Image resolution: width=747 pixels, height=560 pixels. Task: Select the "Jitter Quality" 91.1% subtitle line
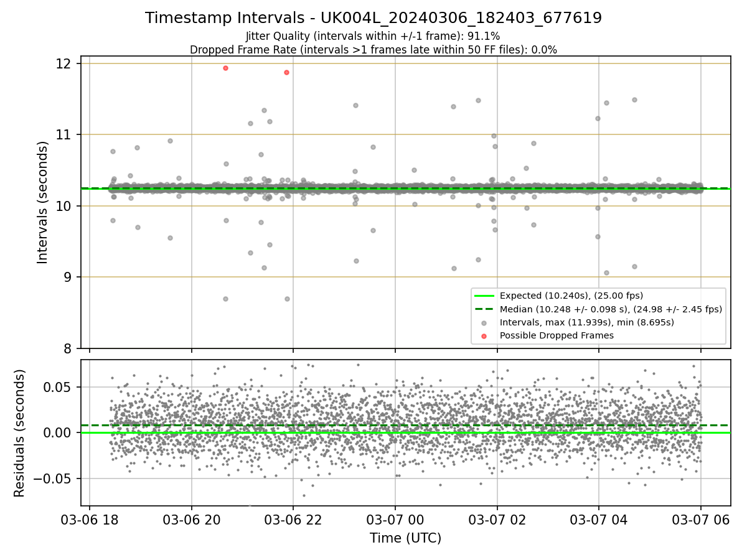pos(374,36)
